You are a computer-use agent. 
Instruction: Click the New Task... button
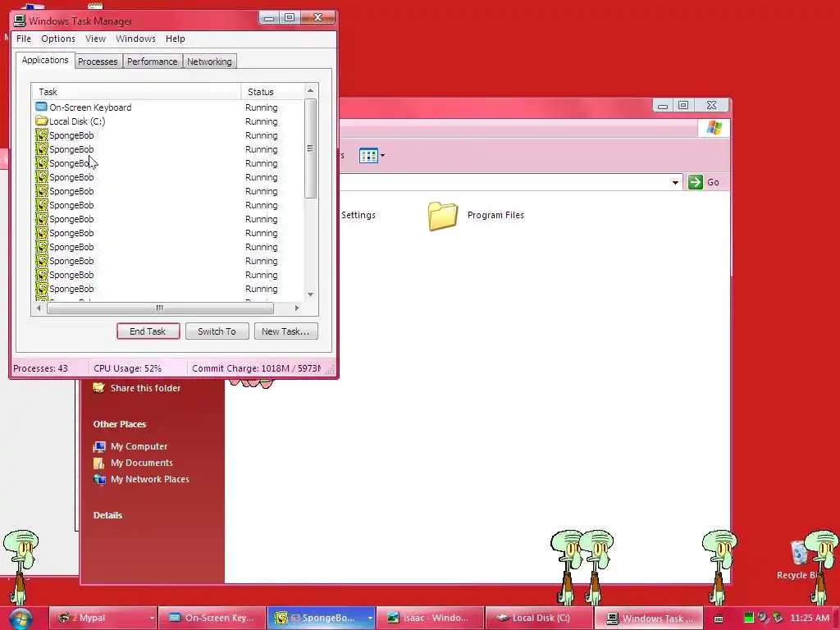[x=285, y=331]
